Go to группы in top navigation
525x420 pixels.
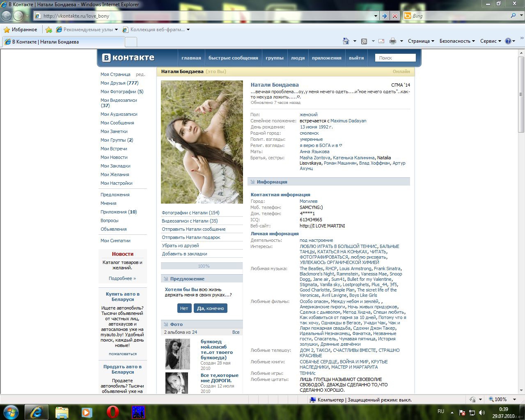coord(275,58)
